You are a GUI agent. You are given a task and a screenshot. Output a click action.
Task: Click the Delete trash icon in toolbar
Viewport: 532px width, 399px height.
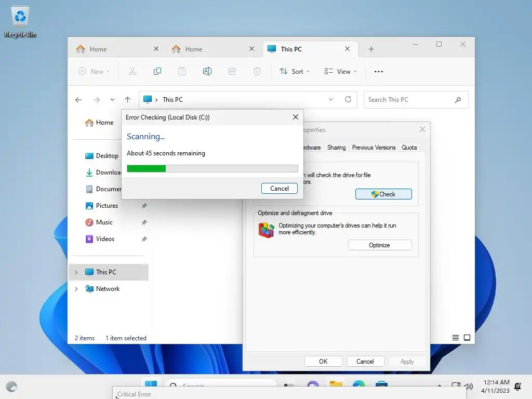(257, 71)
